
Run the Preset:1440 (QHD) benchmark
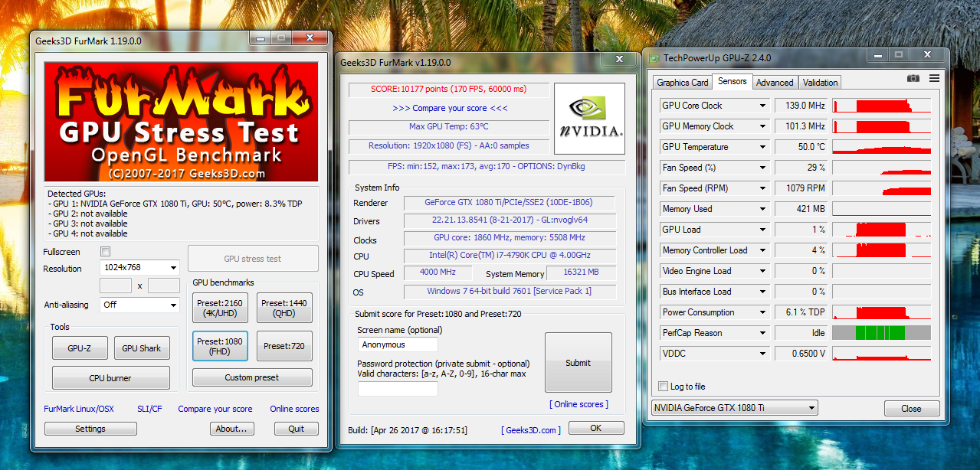click(284, 308)
